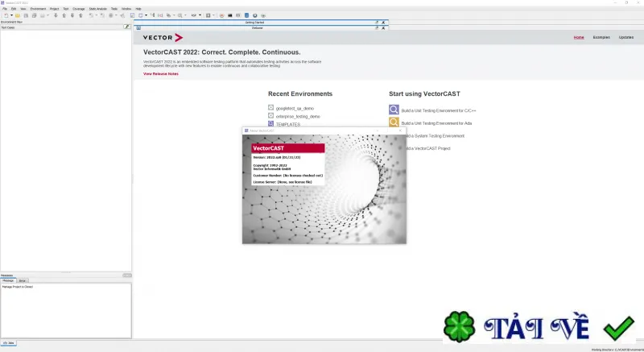The width and height of the screenshot is (644, 352).
Task: Open the View menu
Action: (23, 9)
